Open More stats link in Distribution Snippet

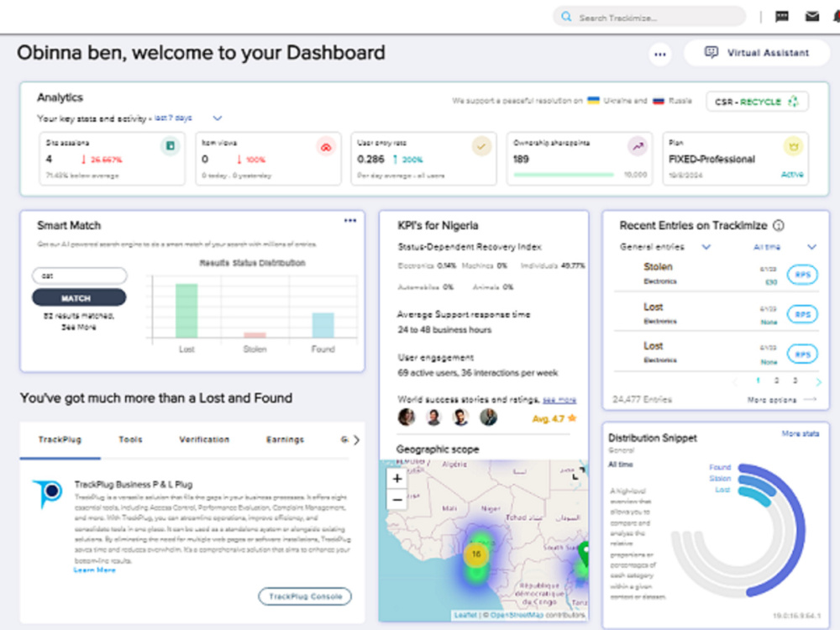click(x=801, y=433)
